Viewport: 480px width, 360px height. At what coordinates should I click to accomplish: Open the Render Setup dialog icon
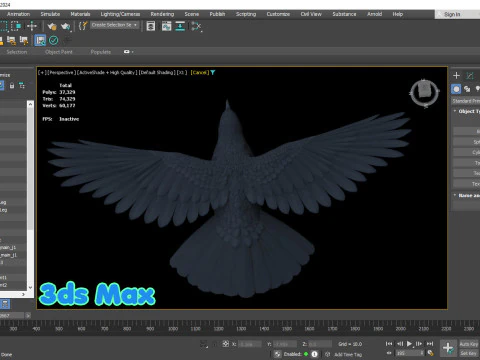[151, 26]
